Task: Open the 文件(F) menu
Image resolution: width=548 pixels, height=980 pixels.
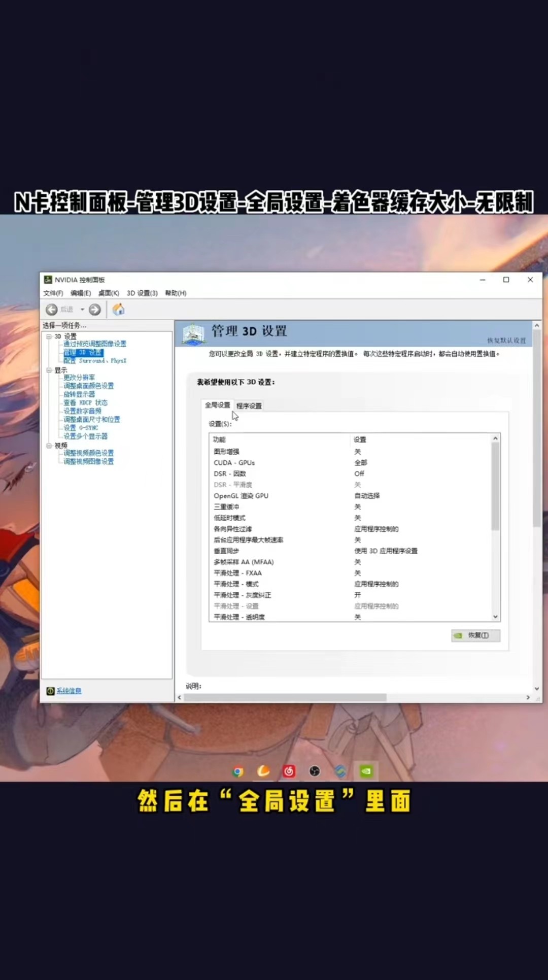Action: pos(53,293)
